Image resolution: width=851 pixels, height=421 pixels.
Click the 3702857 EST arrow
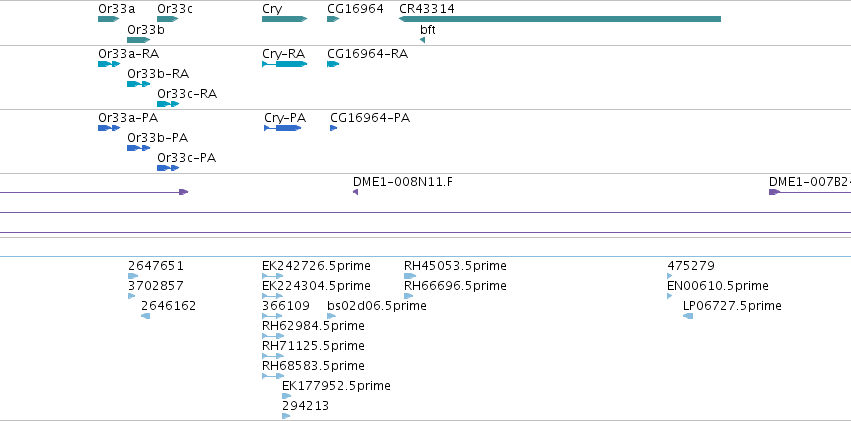coord(131,296)
